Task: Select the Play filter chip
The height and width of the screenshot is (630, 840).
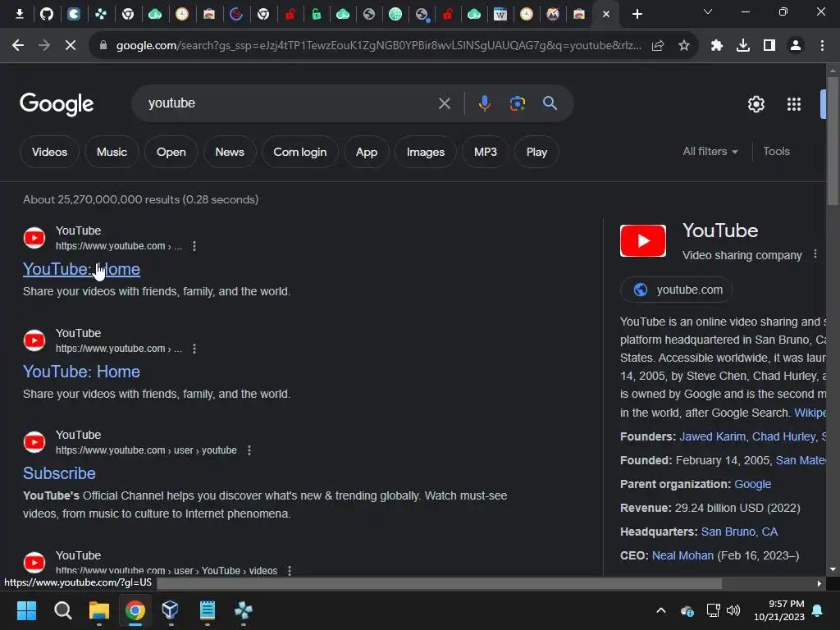Action: pyautogui.click(x=536, y=152)
